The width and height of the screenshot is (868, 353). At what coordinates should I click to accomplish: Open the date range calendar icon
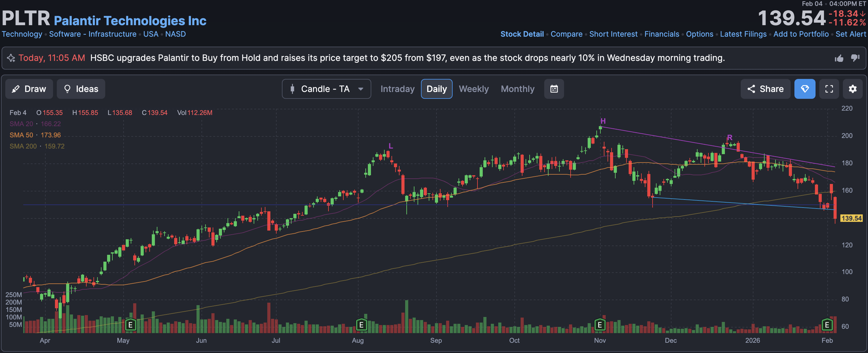coord(554,89)
